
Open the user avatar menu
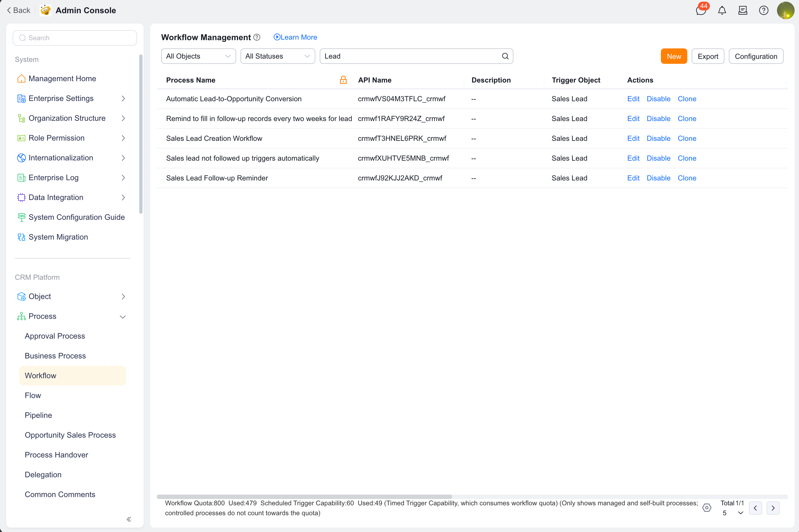pyautogui.click(x=786, y=10)
